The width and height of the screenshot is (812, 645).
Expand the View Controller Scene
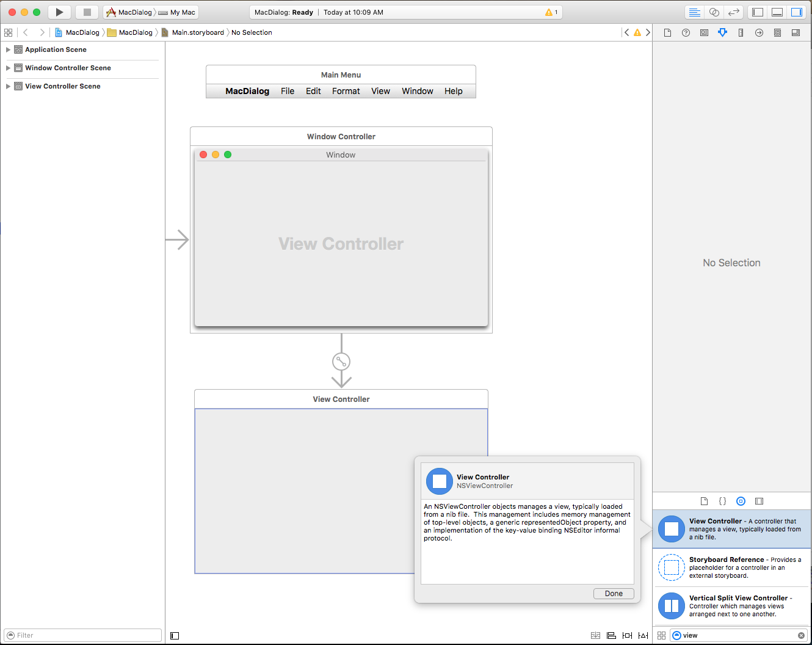(9, 86)
